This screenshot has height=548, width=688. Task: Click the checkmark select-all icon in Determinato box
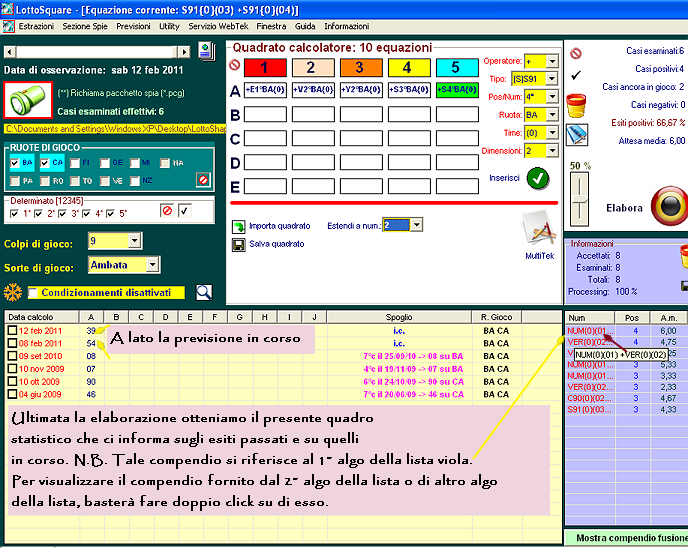coord(185,211)
